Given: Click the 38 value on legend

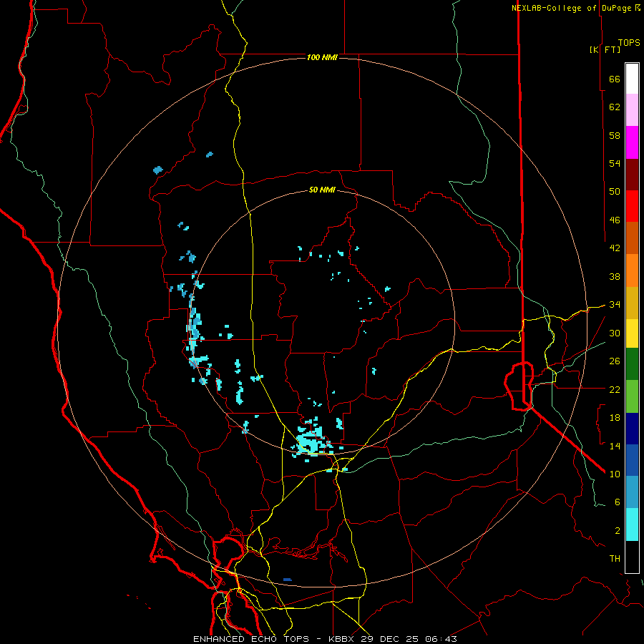Looking at the screenshot, I should click(615, 276).
